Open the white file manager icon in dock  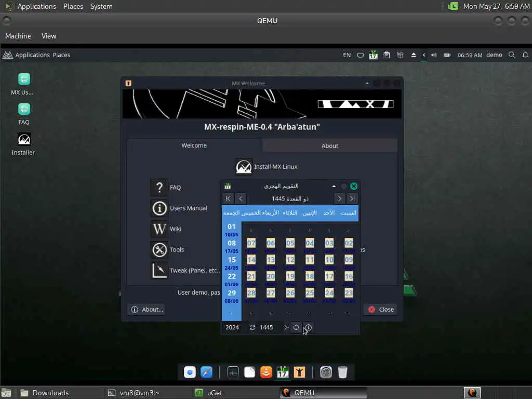coord(249,372)
